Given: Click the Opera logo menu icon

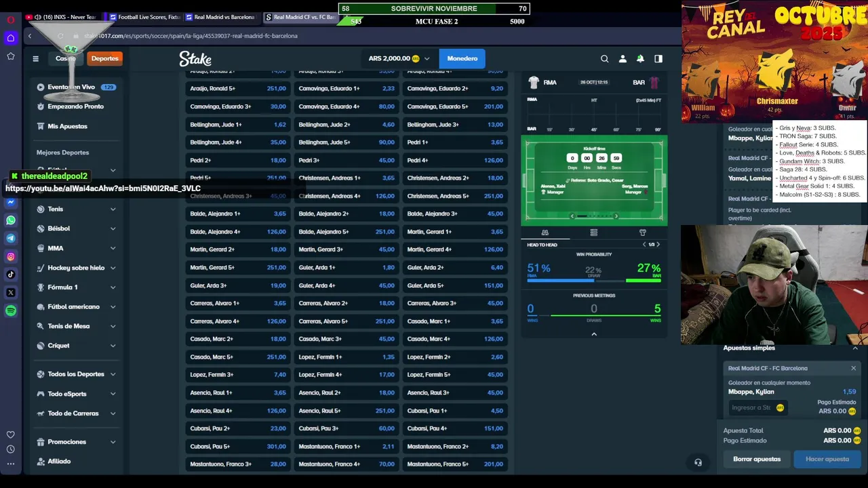Looking at the screenshot, I should coord(11,20).
